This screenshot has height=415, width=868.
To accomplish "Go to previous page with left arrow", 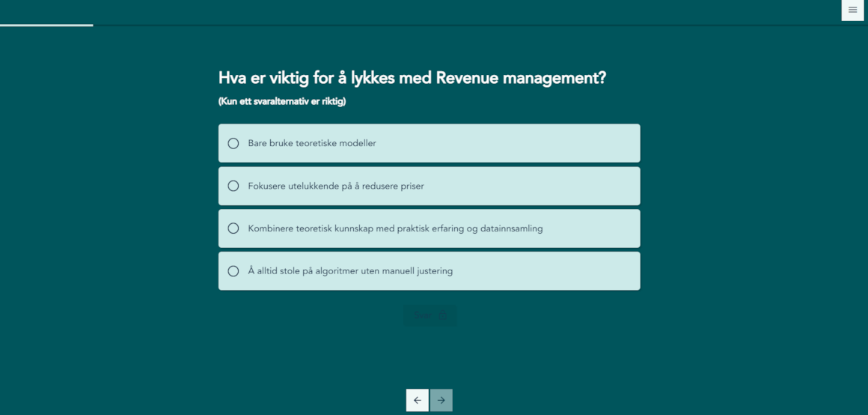I will click(417, 400).
